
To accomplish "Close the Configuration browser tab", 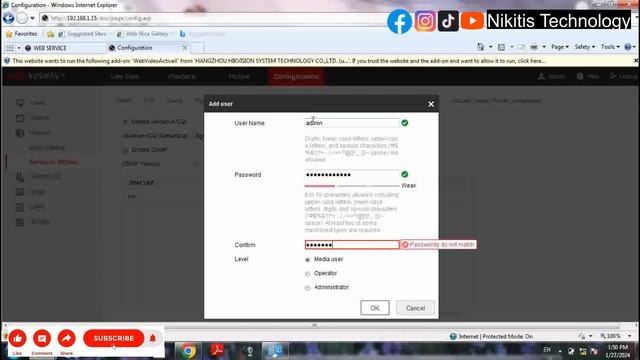I will (x=184, y=48).
